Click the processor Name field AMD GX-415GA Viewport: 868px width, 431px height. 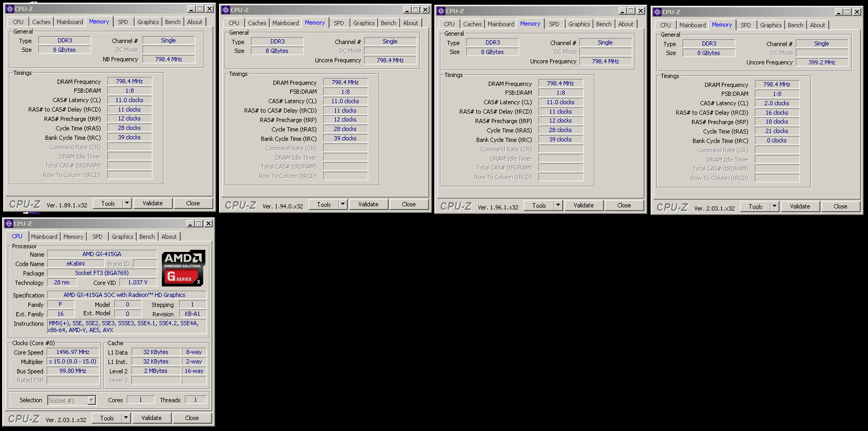click(x=102, y=254)
